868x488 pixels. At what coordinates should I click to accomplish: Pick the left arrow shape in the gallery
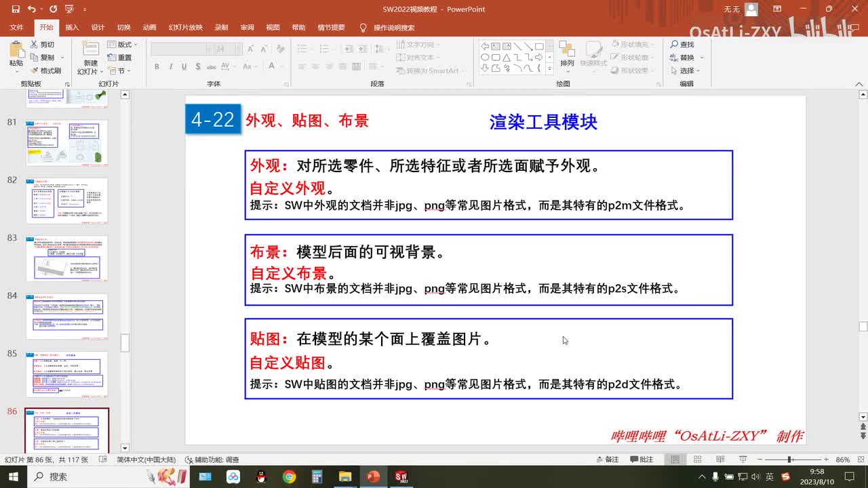(x=485, y=46)
